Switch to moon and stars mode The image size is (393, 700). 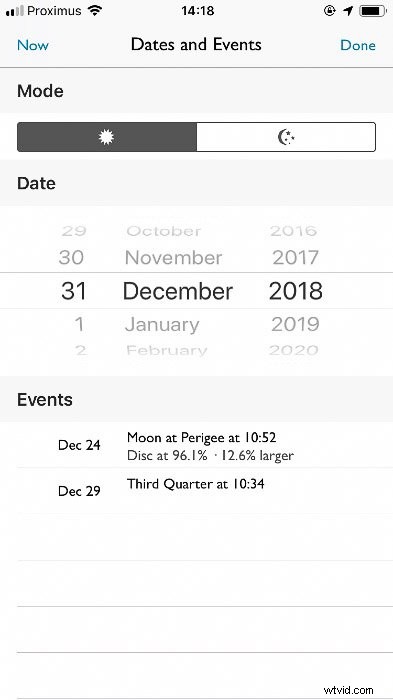click(x=286, y=137)
